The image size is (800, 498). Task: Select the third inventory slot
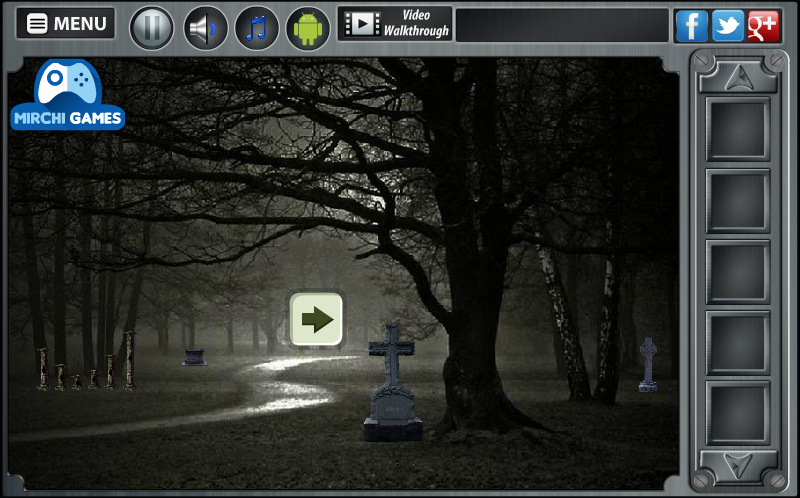click(x=738, y=272)
